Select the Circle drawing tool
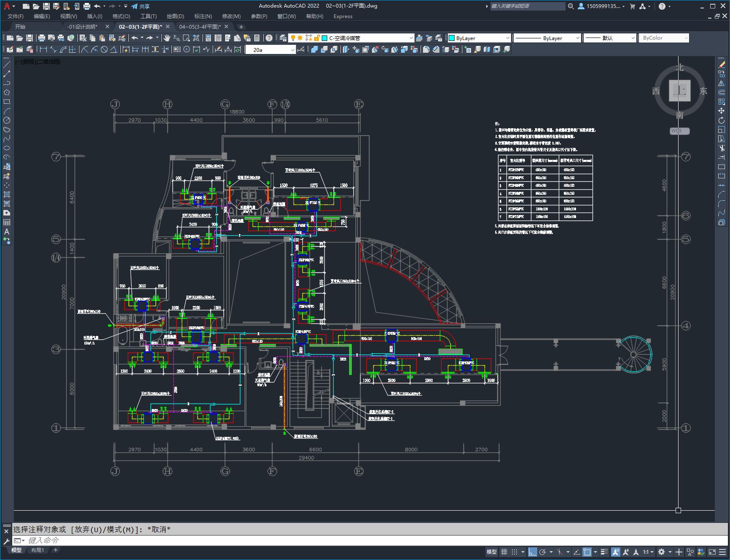Image resolution: width=730 pixels, height=560 pixels. click(x=7, y=120)
